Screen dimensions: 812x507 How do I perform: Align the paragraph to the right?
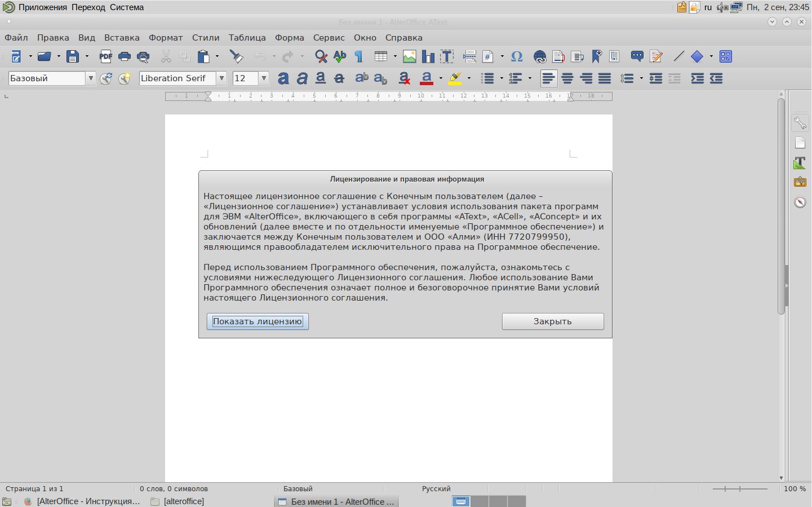coord(586,78)
